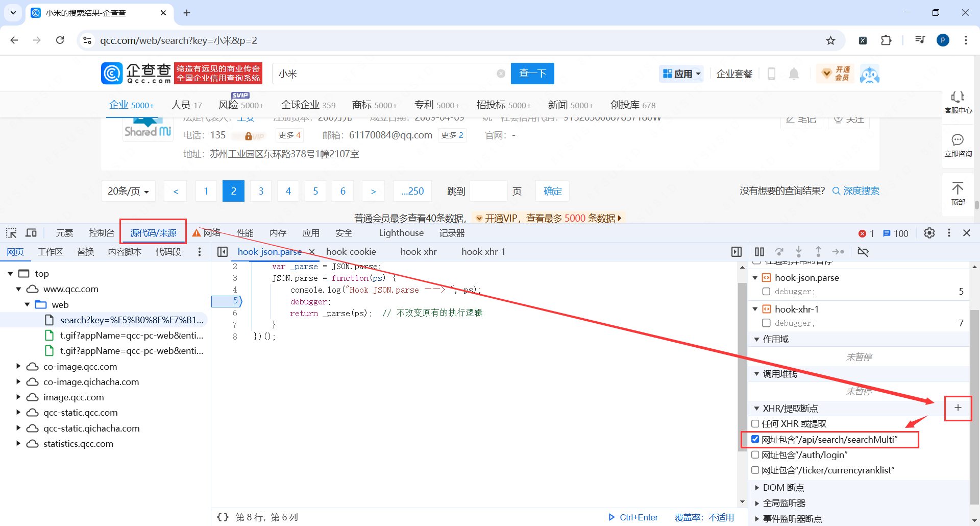980x526 pixels.
Task: Click the 确定 jump confirm button
Action: (x=552, y=191)
